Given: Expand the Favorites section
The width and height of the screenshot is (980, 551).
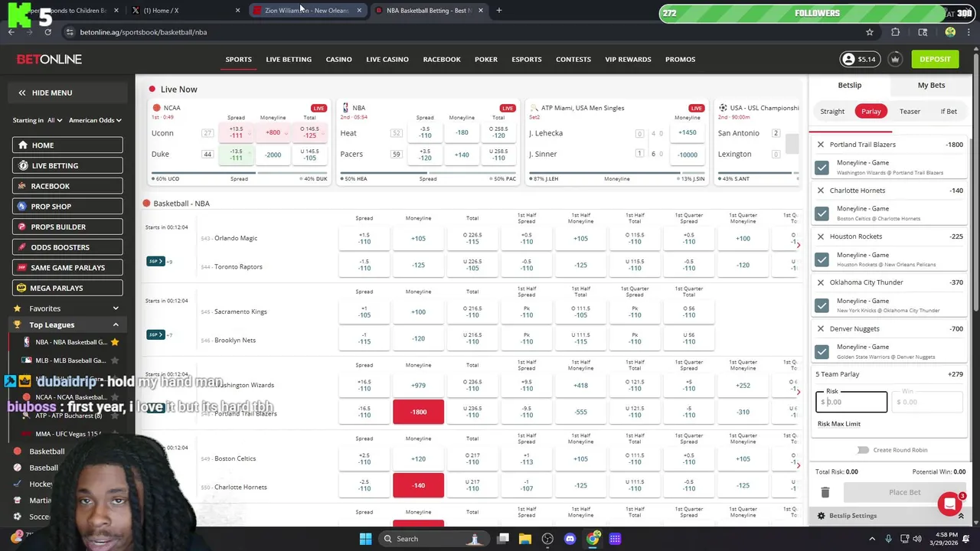Looking at the screenshot, I should pyautogui.click(x=116, y=308).
